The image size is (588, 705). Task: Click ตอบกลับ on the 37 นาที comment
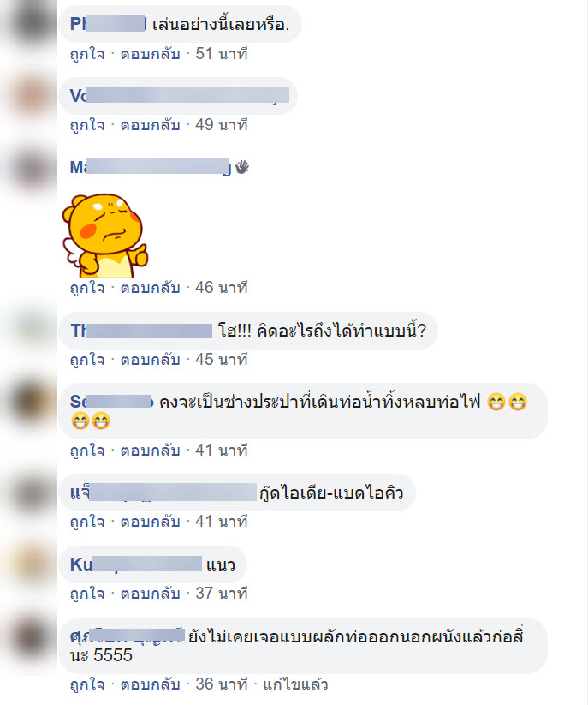150,594
